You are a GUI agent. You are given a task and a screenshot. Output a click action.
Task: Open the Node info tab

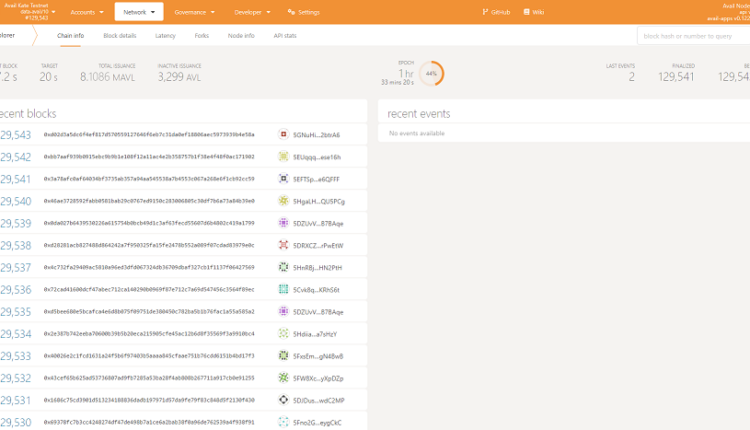[241, 35]
